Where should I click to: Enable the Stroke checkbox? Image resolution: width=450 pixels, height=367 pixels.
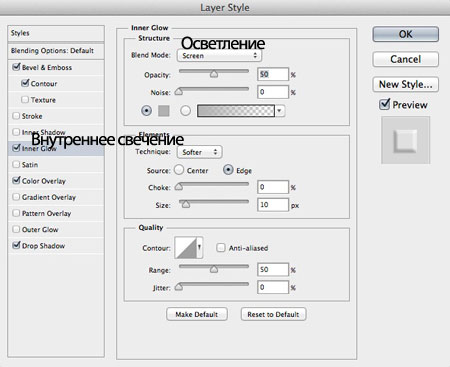click(x=16, y=116)
